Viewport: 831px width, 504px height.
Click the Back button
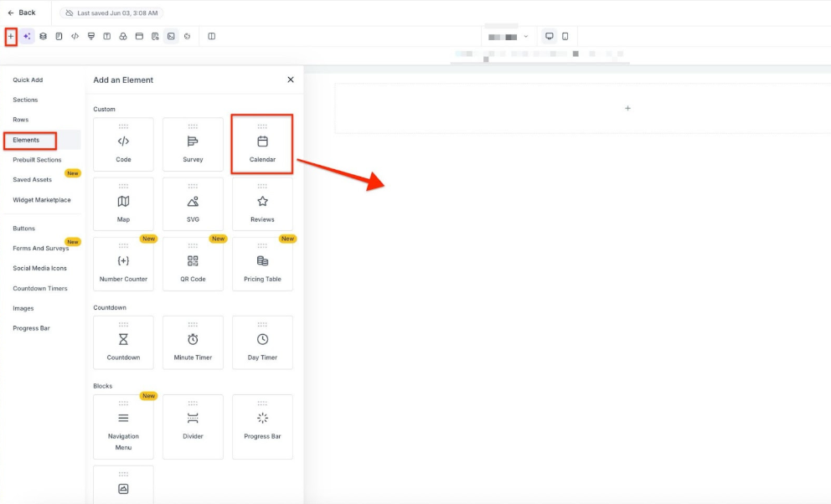pos(22,13)
